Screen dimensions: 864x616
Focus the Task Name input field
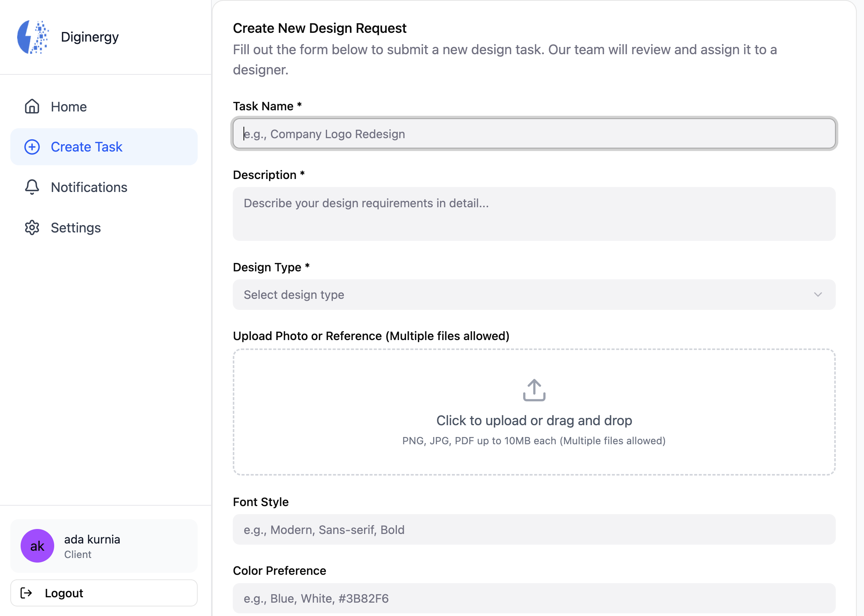[534, 134]
